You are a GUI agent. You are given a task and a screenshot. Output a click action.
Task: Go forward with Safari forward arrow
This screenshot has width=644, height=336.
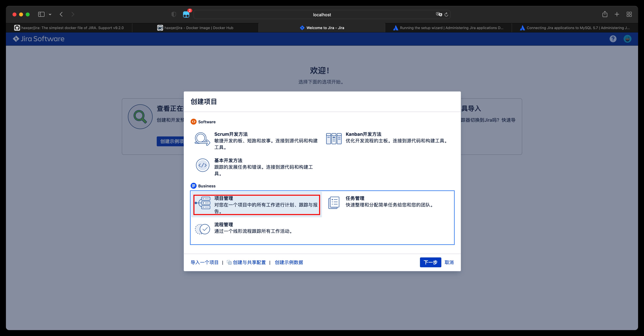coord(73,14)
